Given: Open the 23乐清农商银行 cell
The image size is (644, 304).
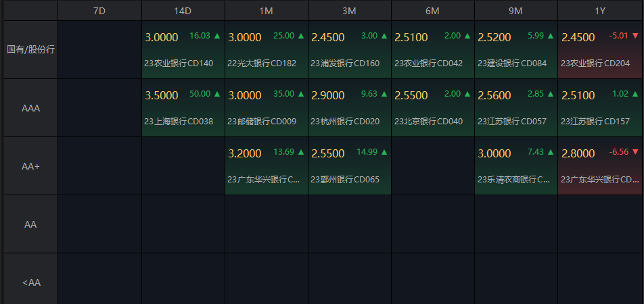Looking at the screenshot, I should 516,166.
